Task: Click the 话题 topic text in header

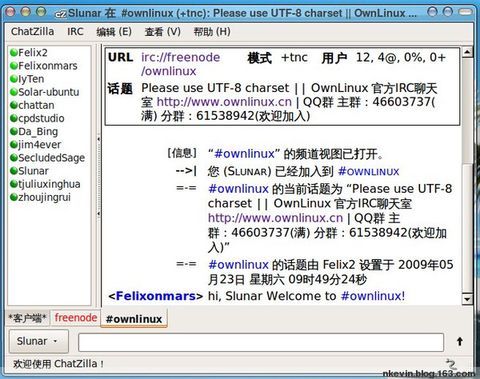Action: 289,102
